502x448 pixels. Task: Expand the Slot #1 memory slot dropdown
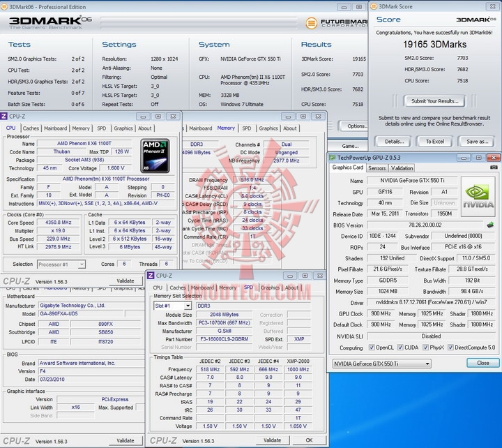172,306
